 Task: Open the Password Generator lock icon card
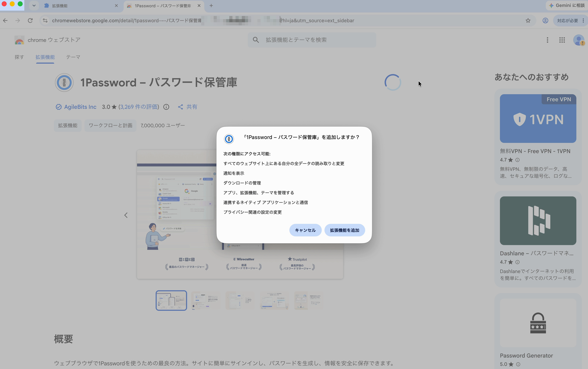538,323
